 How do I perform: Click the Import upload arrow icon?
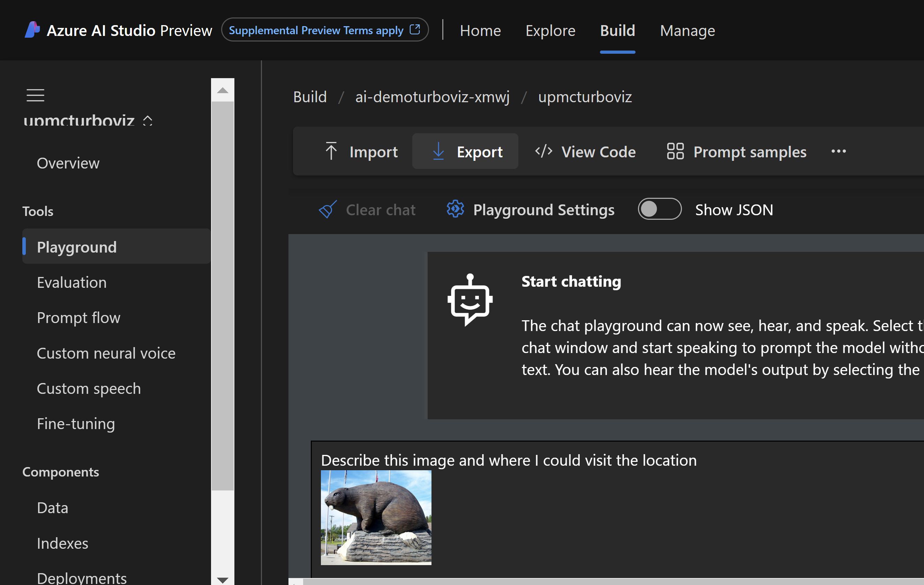coord(331,151)
